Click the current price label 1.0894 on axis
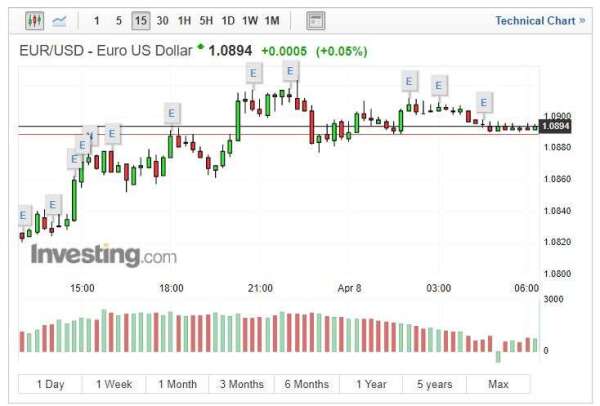600x406 pixels. point(555,126)
